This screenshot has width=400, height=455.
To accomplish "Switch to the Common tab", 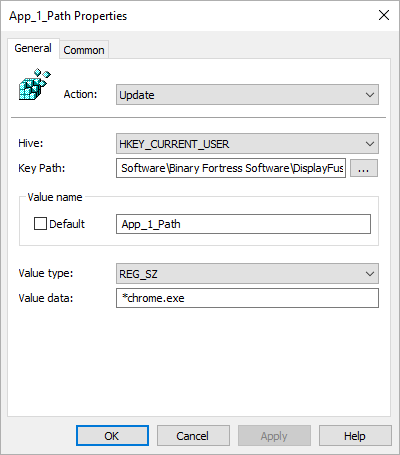I will coord(84,50).
